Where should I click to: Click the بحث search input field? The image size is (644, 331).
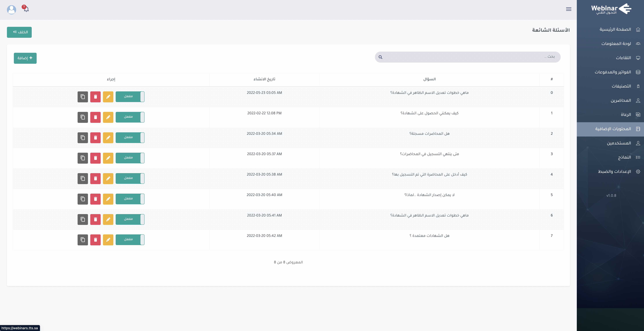click(x=467, y=57)
